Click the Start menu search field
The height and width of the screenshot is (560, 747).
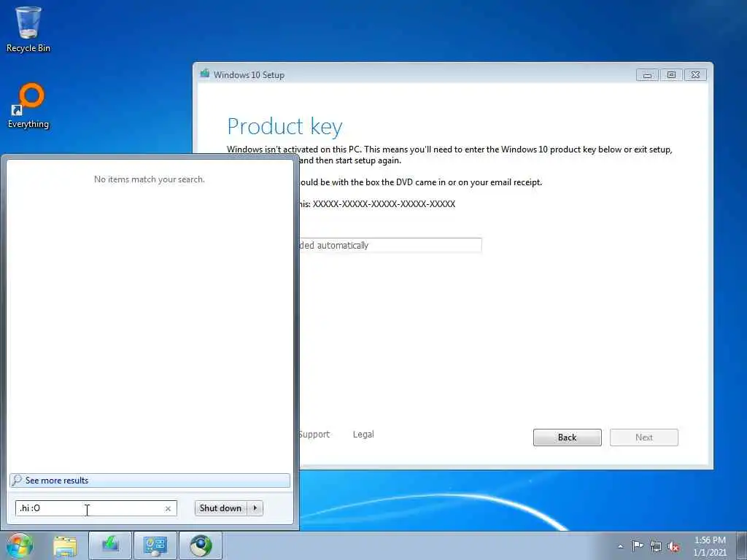(x=96, y=508)
